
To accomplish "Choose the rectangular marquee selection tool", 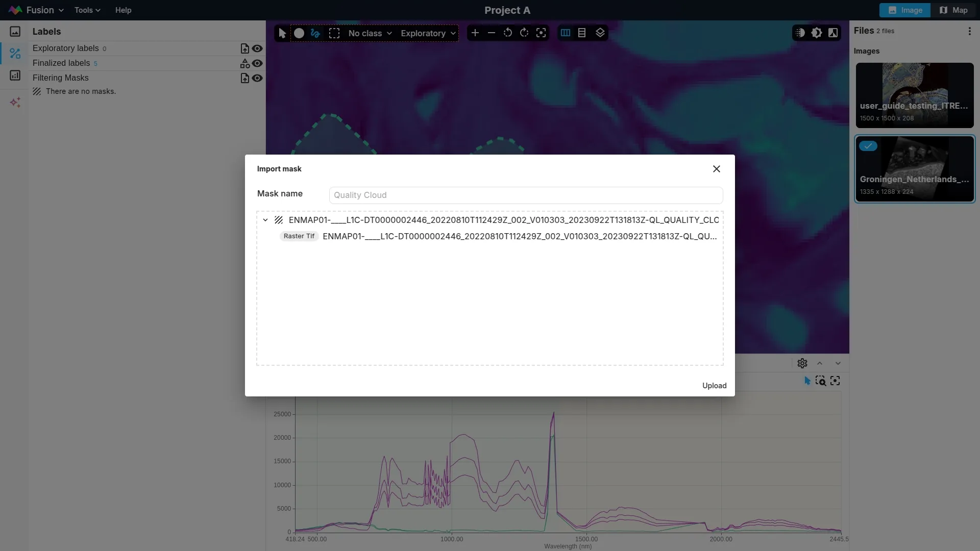I will 334,33.
